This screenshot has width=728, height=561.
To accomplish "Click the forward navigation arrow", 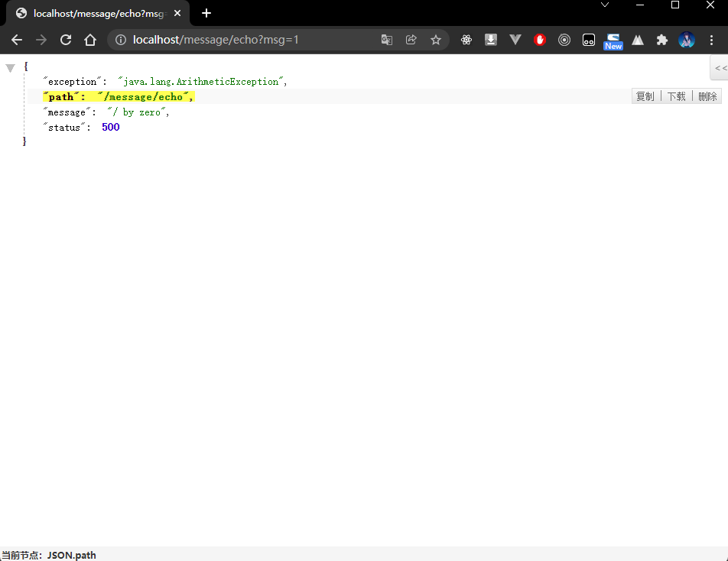I will pos(41,40).
